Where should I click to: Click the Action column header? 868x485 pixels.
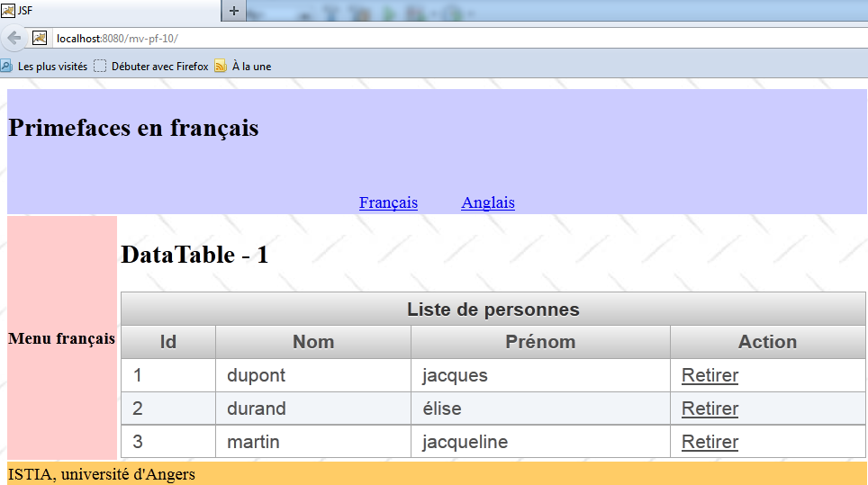pos(767,342)
